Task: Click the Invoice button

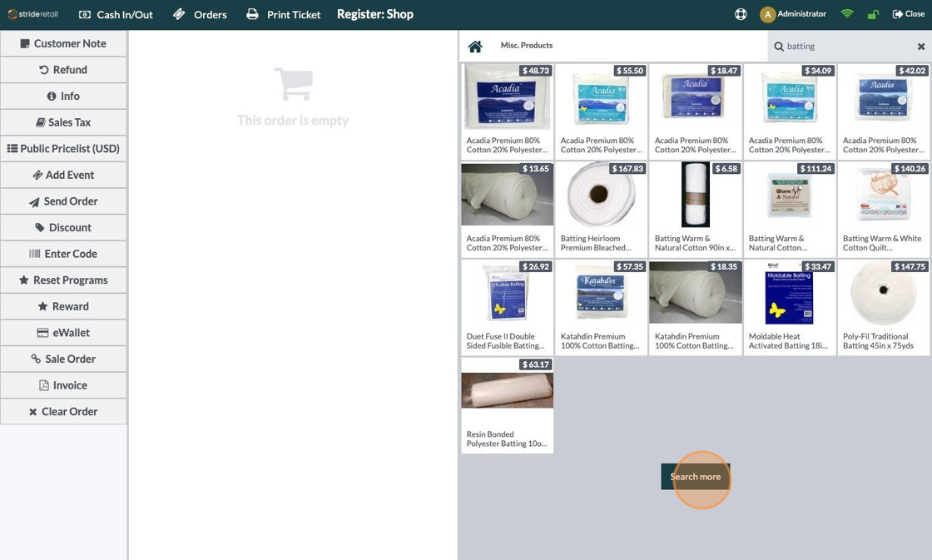Action: point(63,385)
